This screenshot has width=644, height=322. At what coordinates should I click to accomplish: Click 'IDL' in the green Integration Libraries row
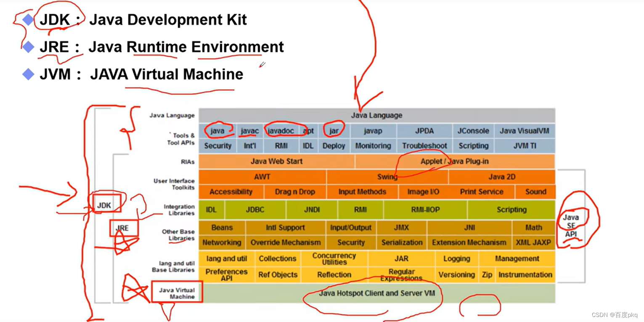pos(212,210)
